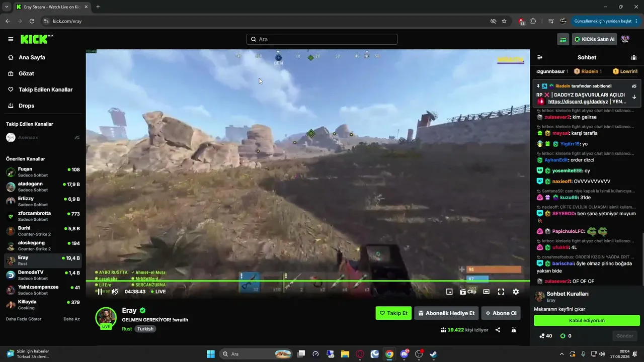Focus the Ara search field on Kick
This screenshot has height=362, width=644.
[x=322, y=39]
